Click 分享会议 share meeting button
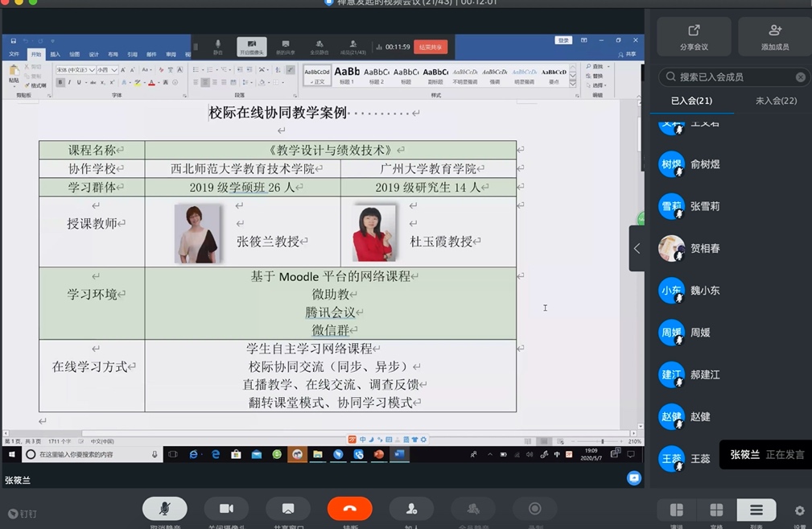Image resolution: width=812 pixels, height=529 pixels. pyautogui.click(x=694, y=36)
